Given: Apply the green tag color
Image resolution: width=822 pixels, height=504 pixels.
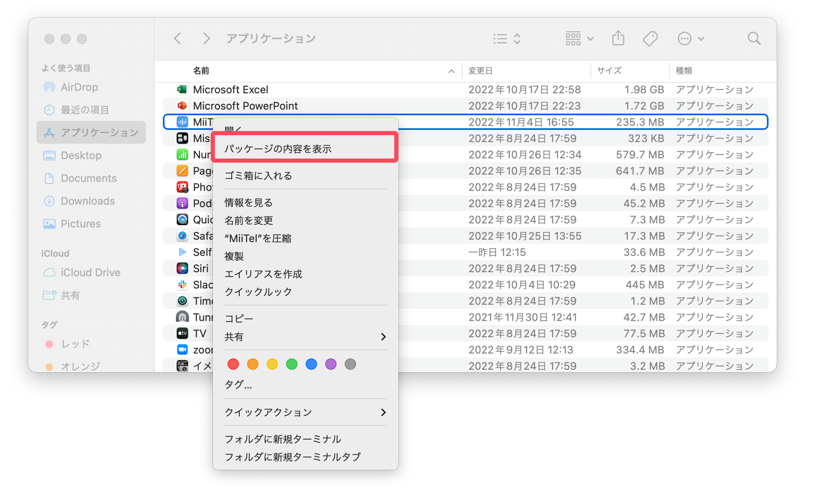Looking at the screenshot, I should coord(291,364).
